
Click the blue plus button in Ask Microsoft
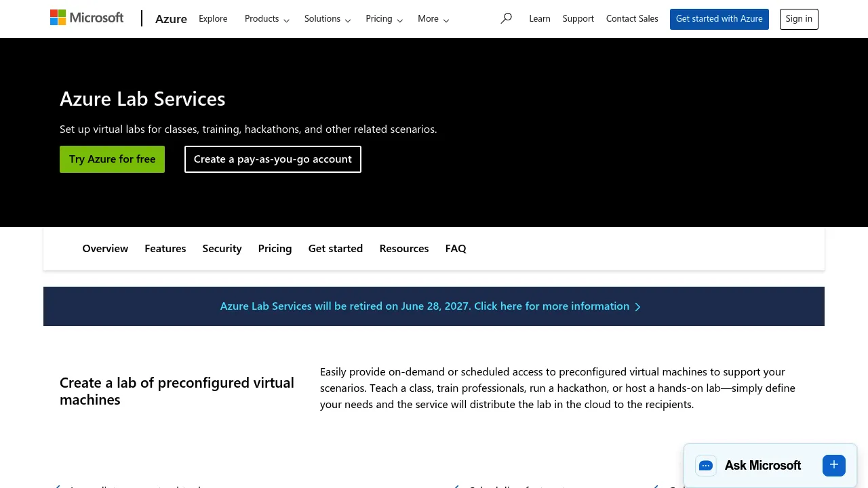point(834,465)
